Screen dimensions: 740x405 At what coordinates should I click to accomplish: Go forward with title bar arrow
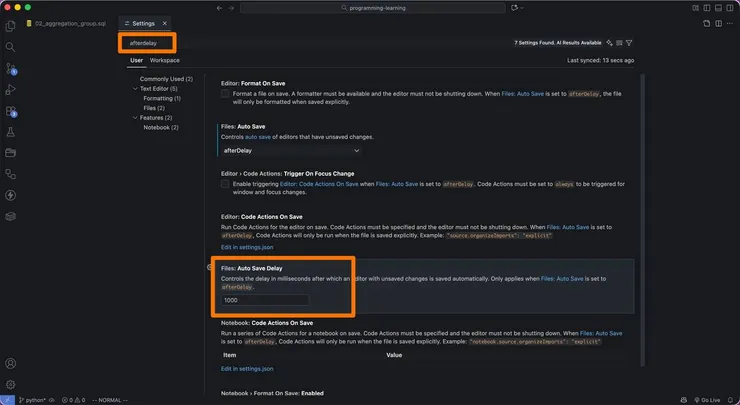point(231,8)
